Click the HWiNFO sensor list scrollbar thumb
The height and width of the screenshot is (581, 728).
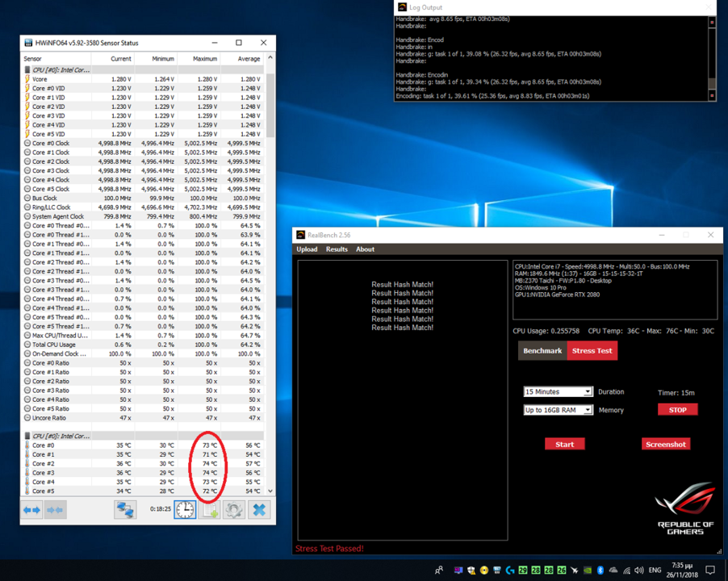coord(270,104)
